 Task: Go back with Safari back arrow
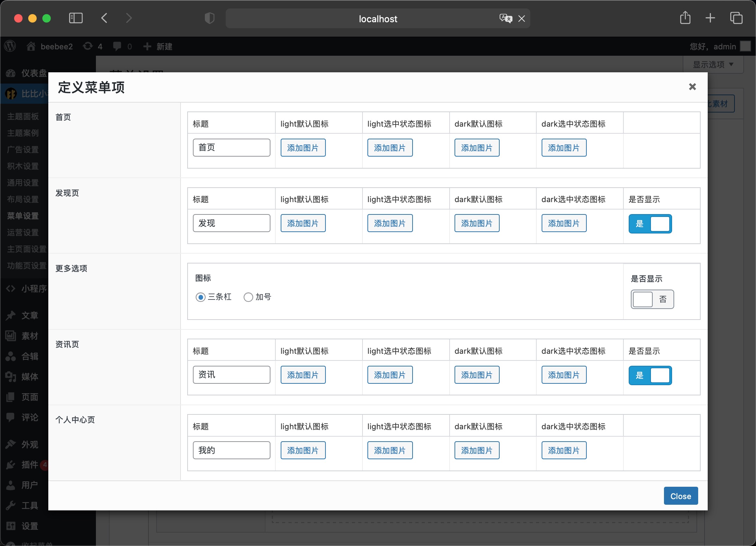point(104,18)
